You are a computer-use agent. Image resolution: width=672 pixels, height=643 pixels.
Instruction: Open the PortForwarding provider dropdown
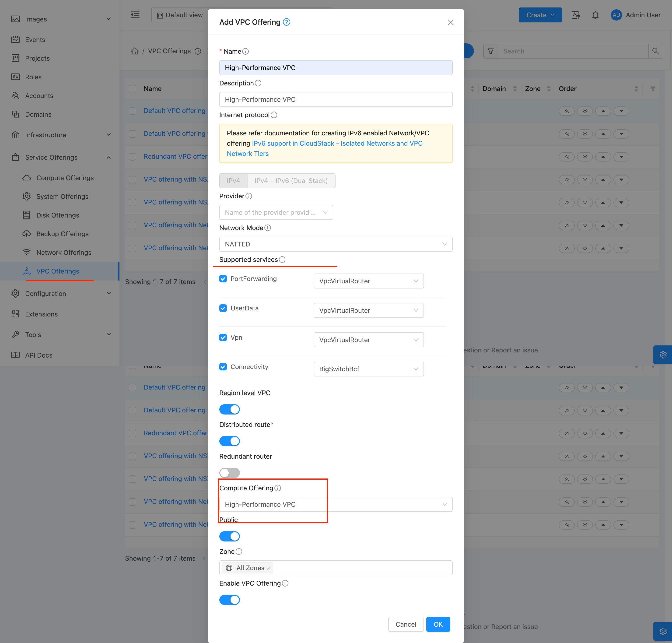[368, 281]
